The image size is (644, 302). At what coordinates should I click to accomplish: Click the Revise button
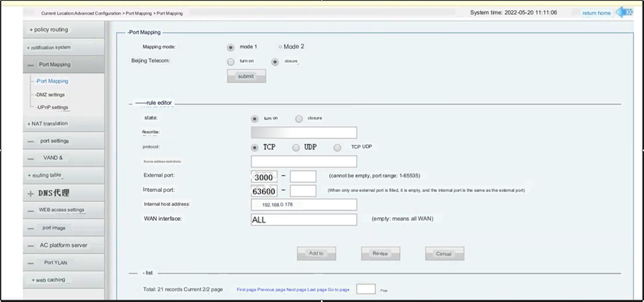click(x=380, y=254)
